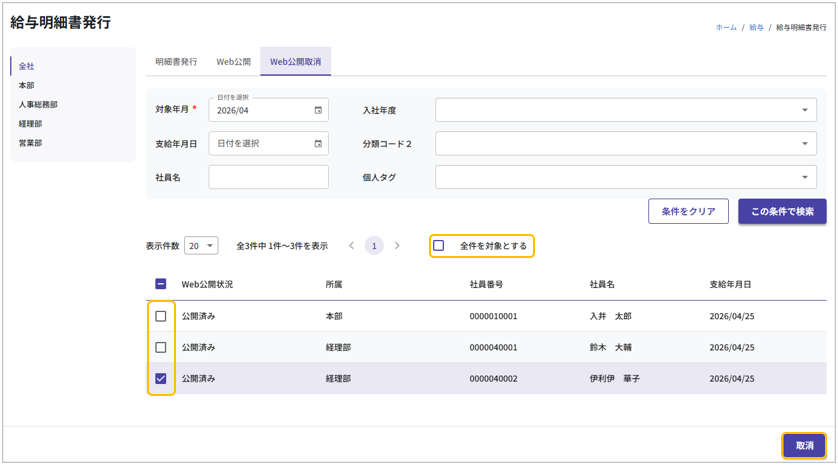The image size is (838, 465).
Task: Open calendar icon in 支給年月日 field
Action: (x=318, y=144)
